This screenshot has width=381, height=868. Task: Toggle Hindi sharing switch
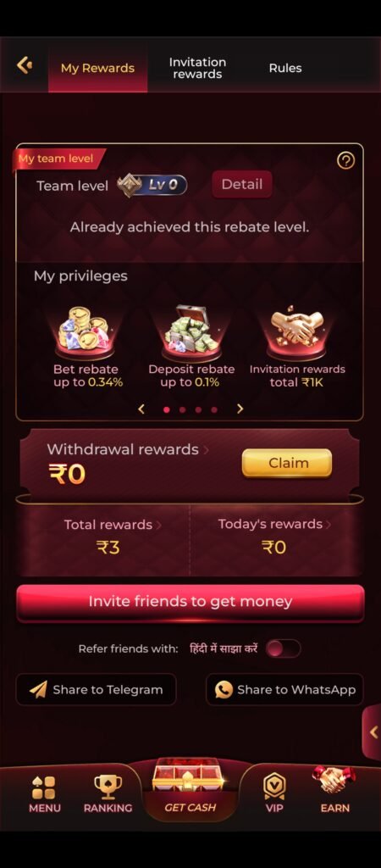[283, 648]
